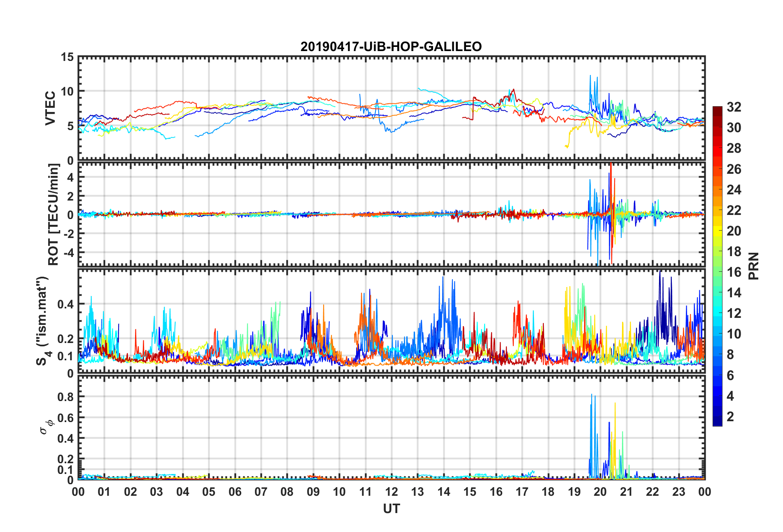Click x-axis hour tick 15
The image size is (783, 532).
coord(470,492)
